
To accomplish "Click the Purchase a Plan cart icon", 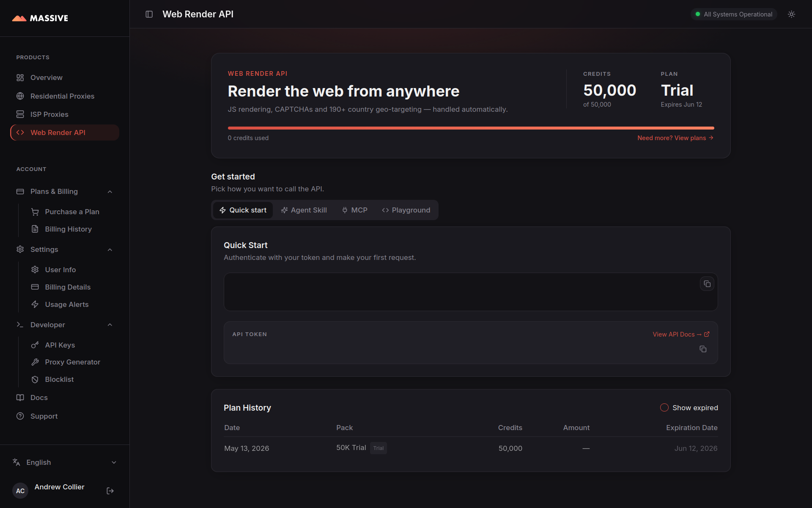I will pos(35,212).
